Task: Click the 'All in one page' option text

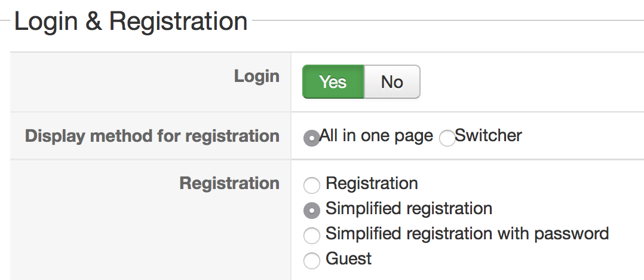Action: coord(376,136)
